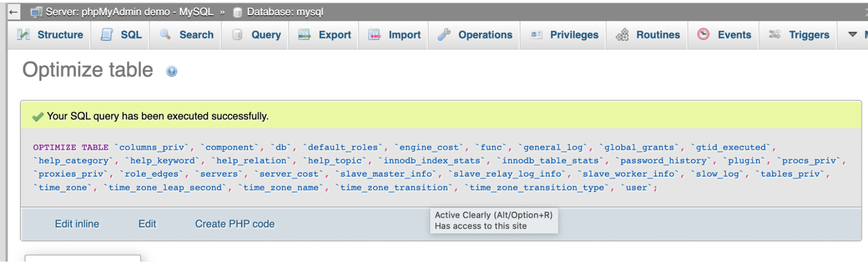Click the Events clock icon

[x=703, y=34]
